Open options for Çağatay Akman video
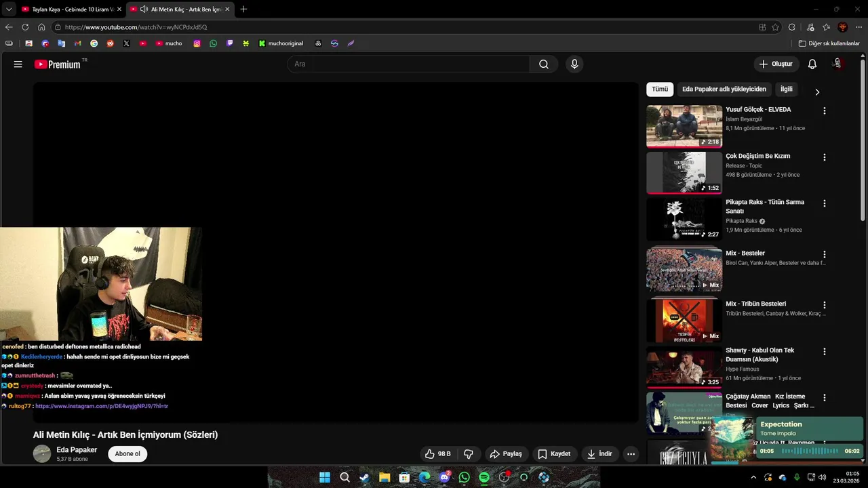The image size is (868, 488). click(825, 398)
